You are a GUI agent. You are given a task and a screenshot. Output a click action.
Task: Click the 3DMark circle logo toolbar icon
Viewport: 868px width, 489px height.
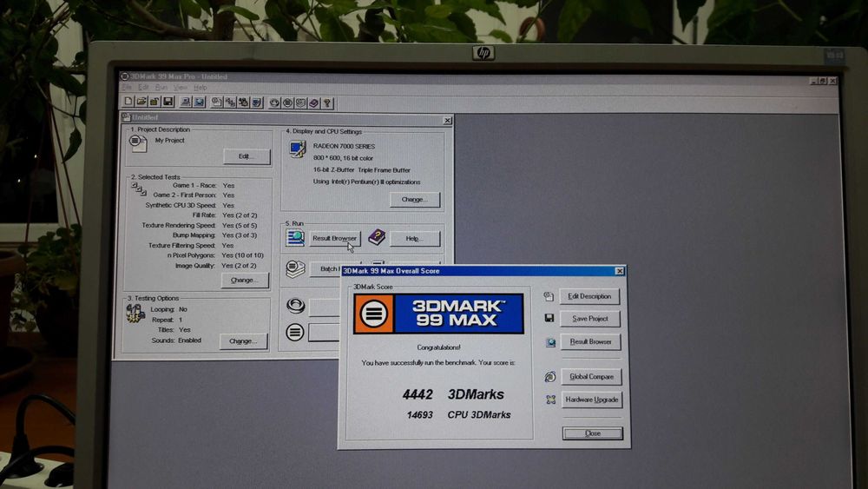click(288, 103)
